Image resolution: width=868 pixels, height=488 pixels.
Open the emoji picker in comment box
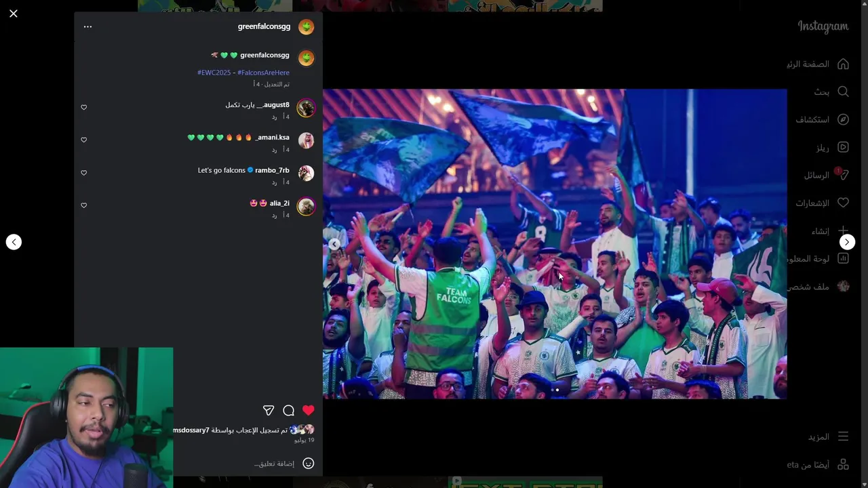pos(308,464)
